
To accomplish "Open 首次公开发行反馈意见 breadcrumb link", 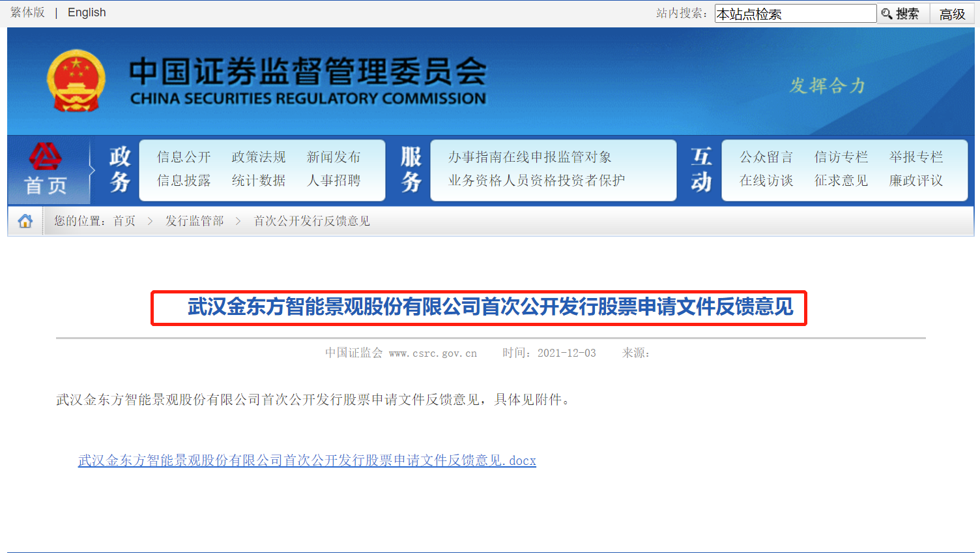I will click(311, 221).
